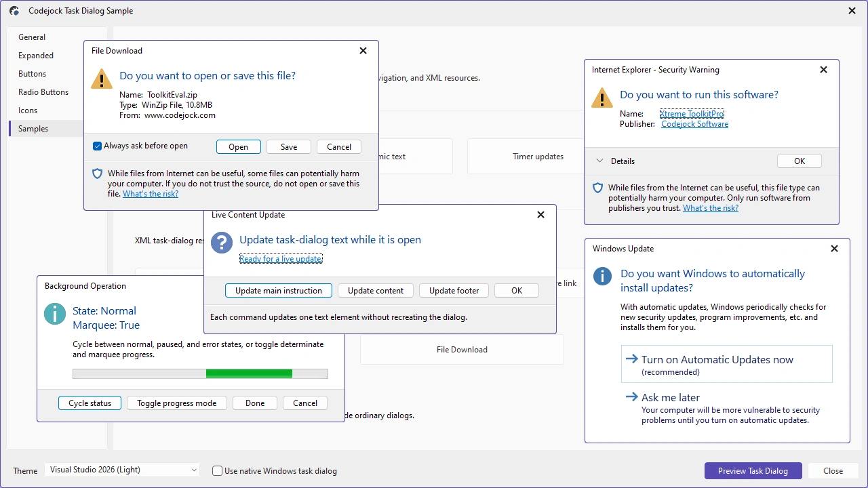
Task: Select the Radio Buttons page
Action: (x=58, y=92)
